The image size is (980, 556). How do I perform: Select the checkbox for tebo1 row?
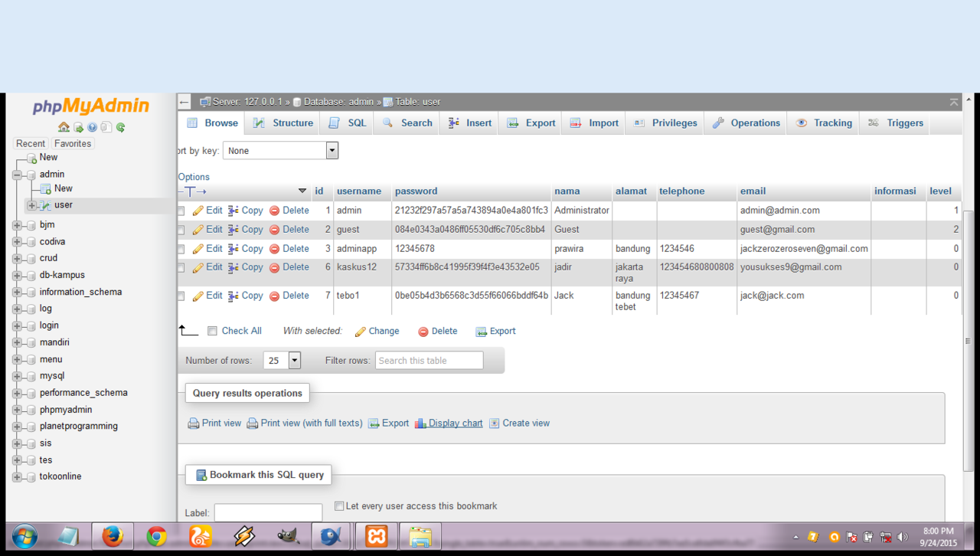coord(181,296)
